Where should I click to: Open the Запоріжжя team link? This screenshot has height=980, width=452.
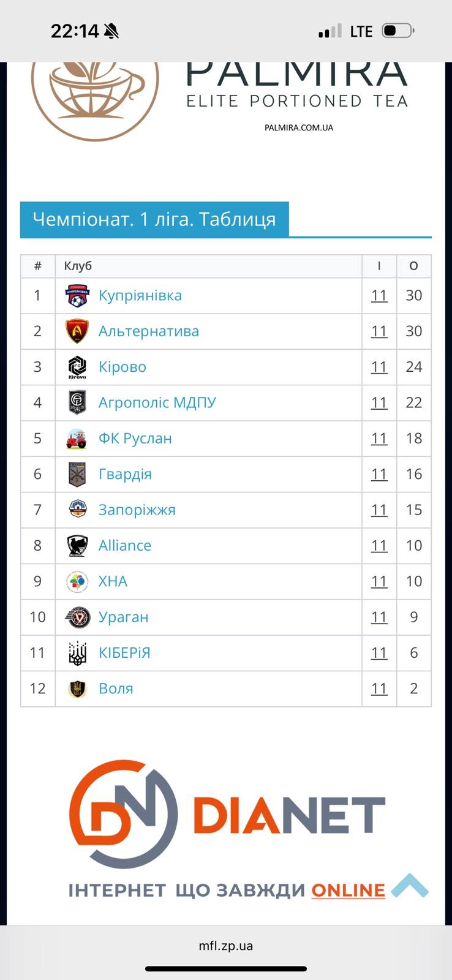137,510
